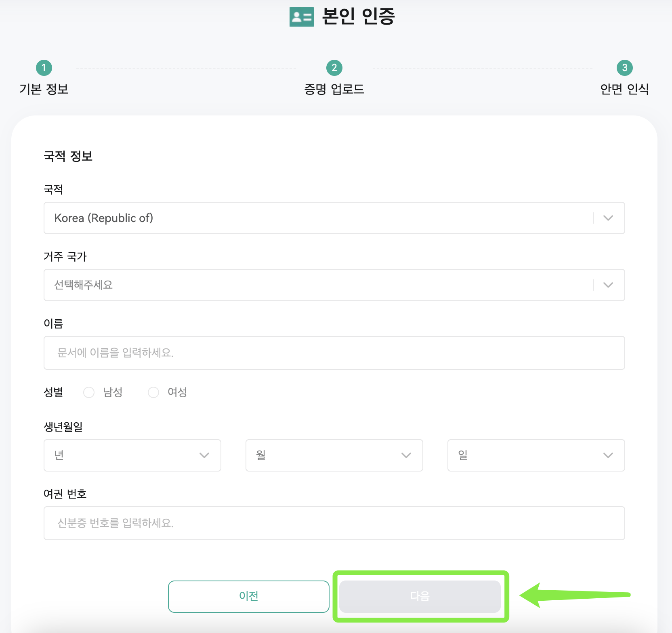The image size is (672, 633).
Task: Focus the 이름 name input field
Action: (x=334, y=353)
